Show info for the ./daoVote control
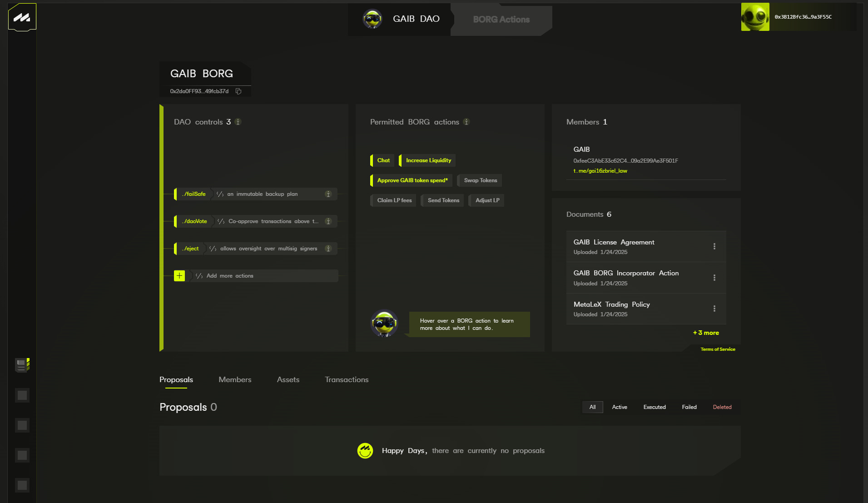The width and height of the screenshot is (868, 503). (x=328, y=221)
